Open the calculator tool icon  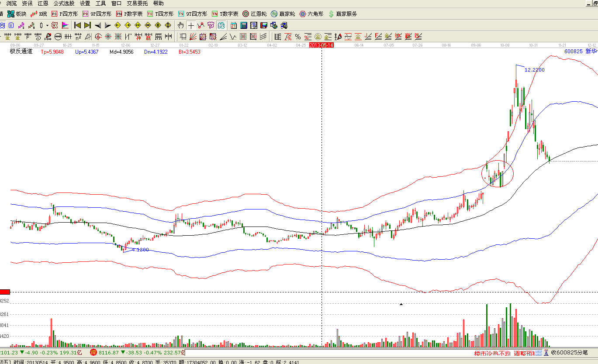click(244, 25)
